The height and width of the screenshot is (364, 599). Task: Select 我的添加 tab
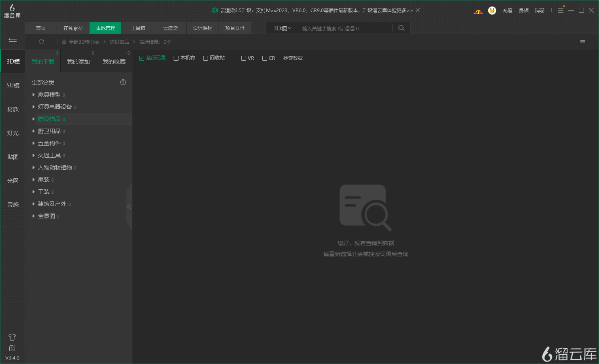coord(79,61)
